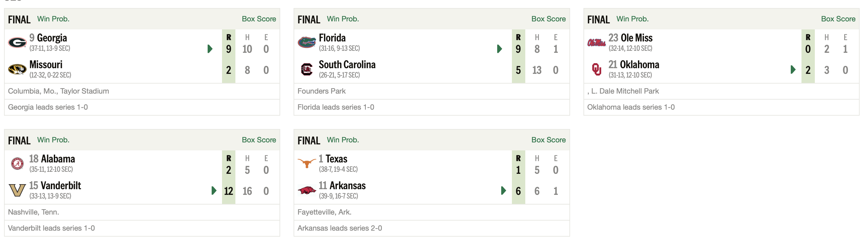The width and height of the screenshot is (868, 246).
Task: Click the Ole Miss logo
Action: (x=596, y=43)
